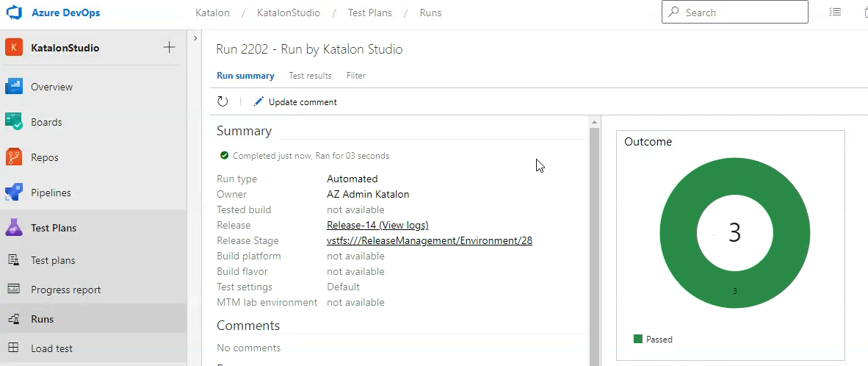Refresh the run summary
Viewport: 868px width, 366px height.
[x=223, y=101]
